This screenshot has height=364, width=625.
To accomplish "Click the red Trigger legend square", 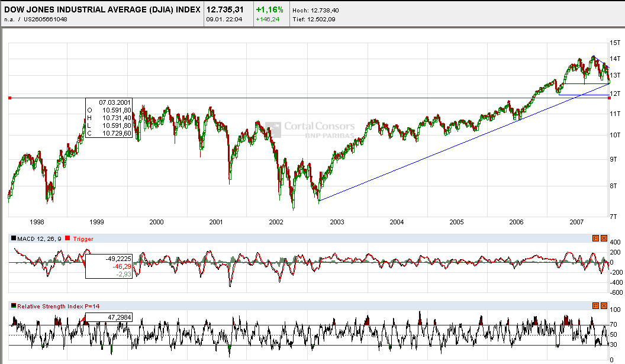I will pos(67,239).
